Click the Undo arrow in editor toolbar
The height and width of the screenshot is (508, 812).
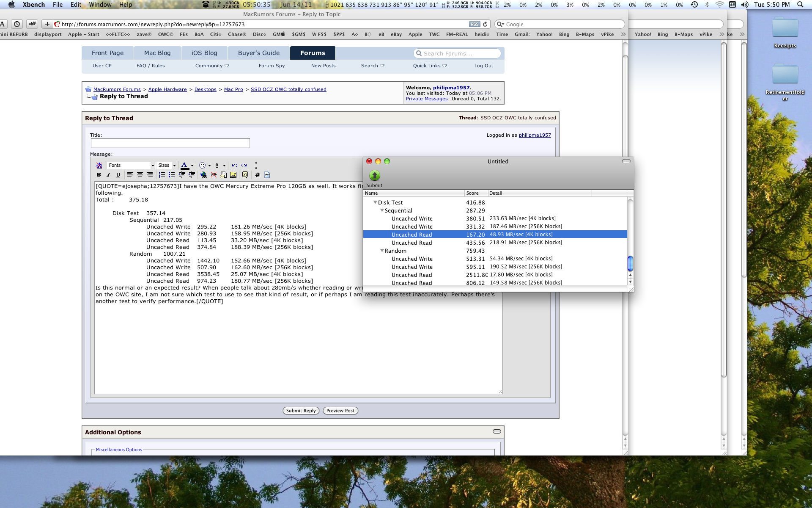[x=234, y=166]
